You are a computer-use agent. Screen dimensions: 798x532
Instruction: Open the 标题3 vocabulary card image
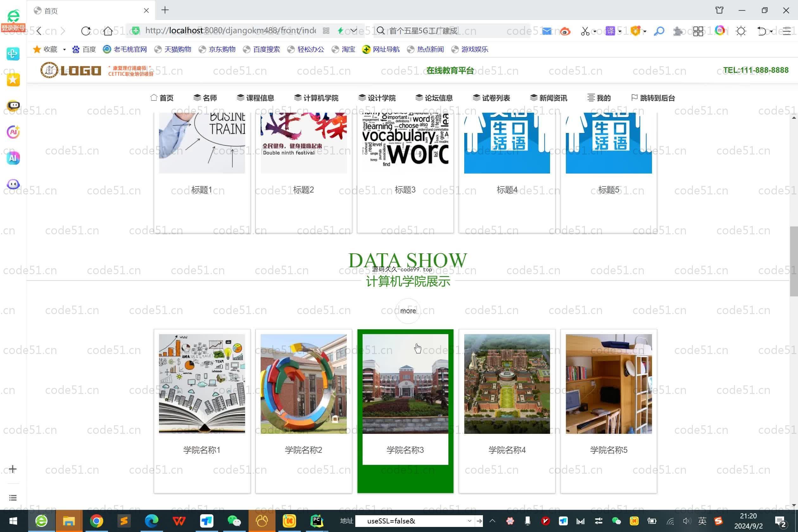pos(405,143)
